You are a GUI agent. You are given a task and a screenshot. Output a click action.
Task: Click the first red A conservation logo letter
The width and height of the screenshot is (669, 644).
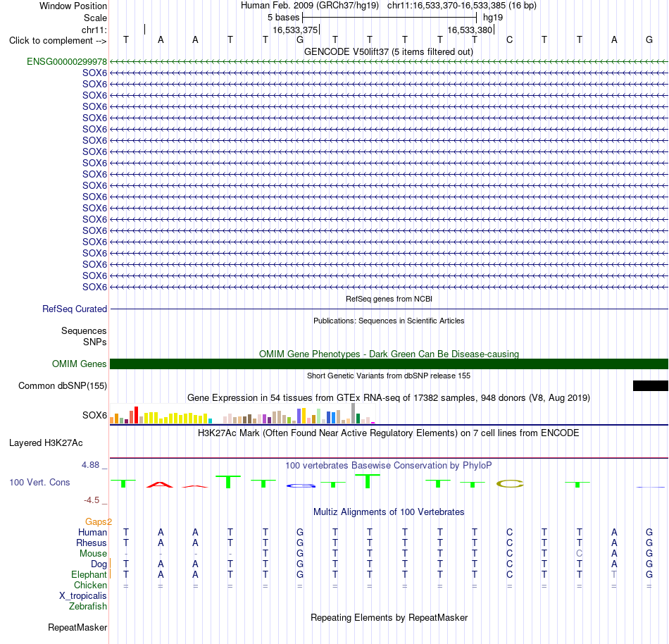160,485
